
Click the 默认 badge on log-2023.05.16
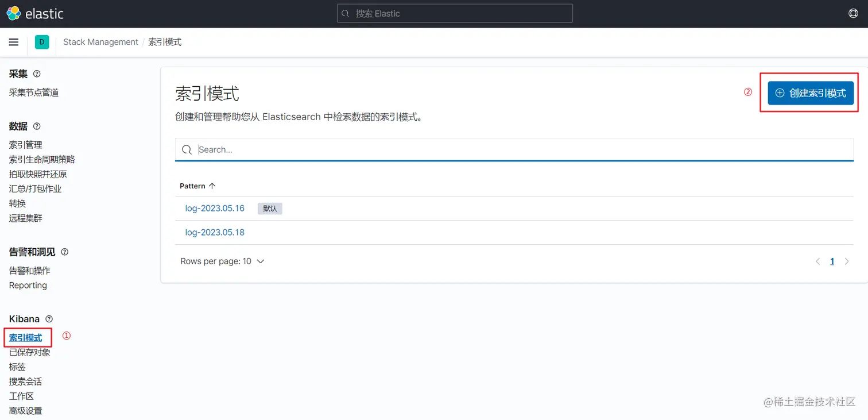[x=270, y=209]
